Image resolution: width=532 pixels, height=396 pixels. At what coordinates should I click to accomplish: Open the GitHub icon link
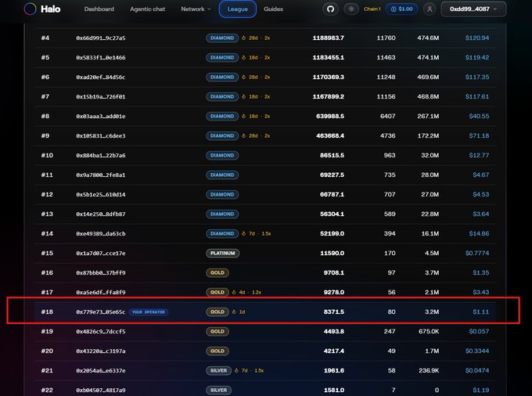pyautogui.click(x=330, y=9)
